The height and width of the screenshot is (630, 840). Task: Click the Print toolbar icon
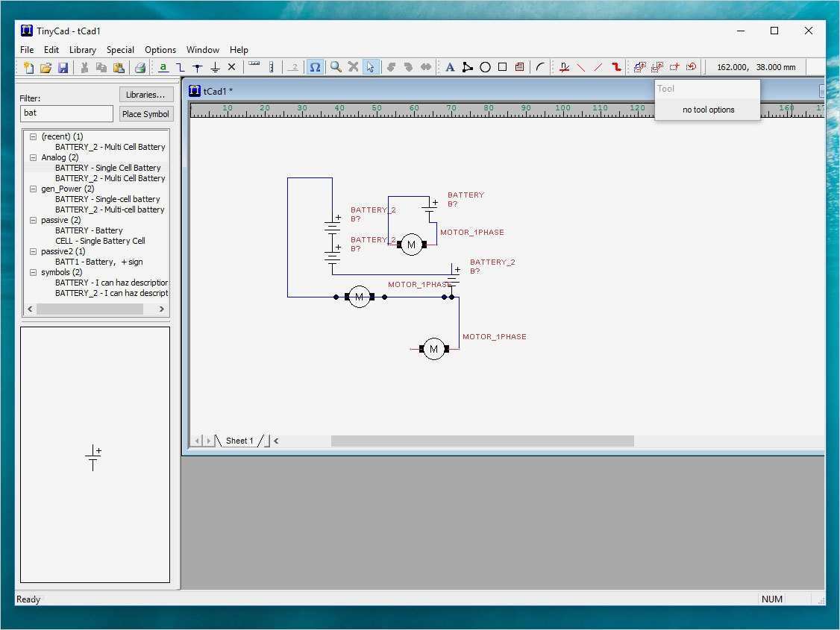(x=140, y=67)
